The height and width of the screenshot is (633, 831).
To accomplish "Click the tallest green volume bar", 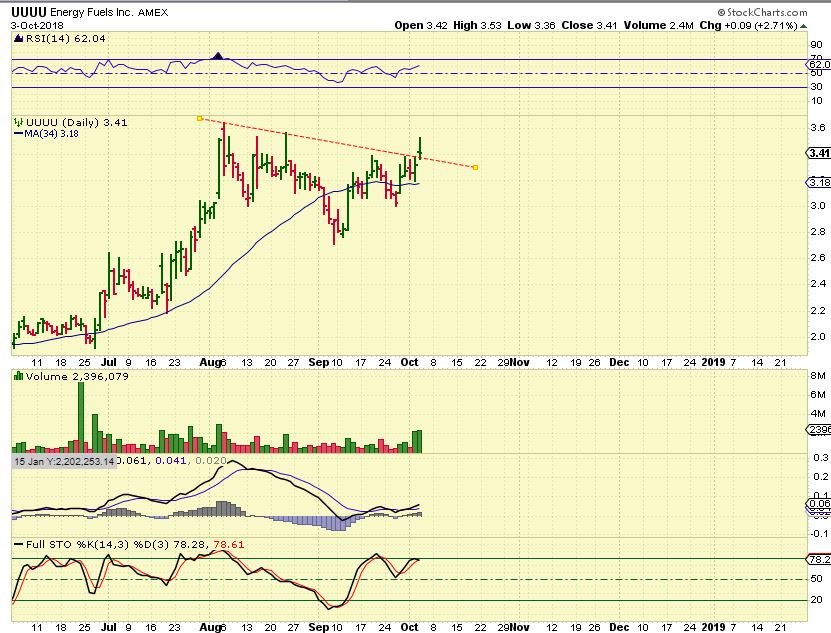I will (81, 417).
